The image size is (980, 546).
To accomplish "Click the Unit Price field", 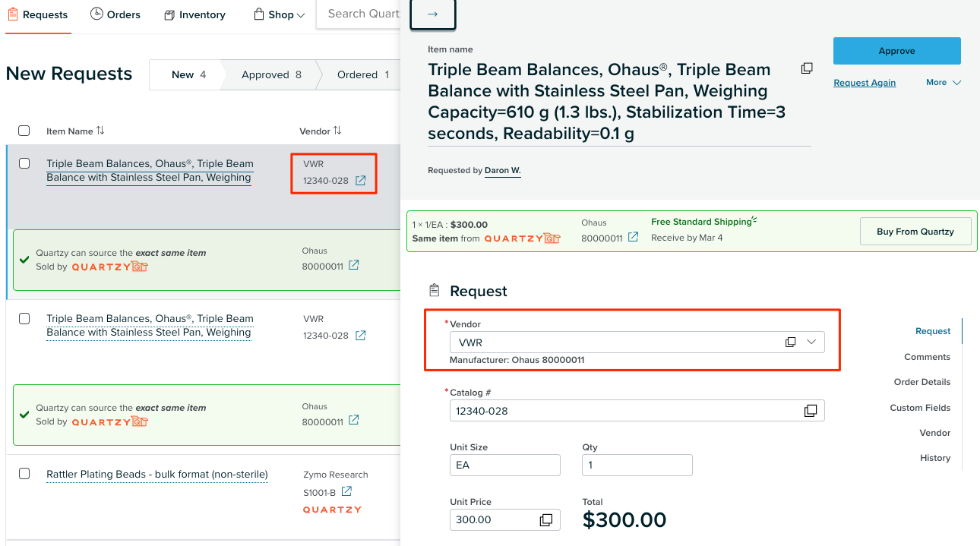I will coord(505,520).
